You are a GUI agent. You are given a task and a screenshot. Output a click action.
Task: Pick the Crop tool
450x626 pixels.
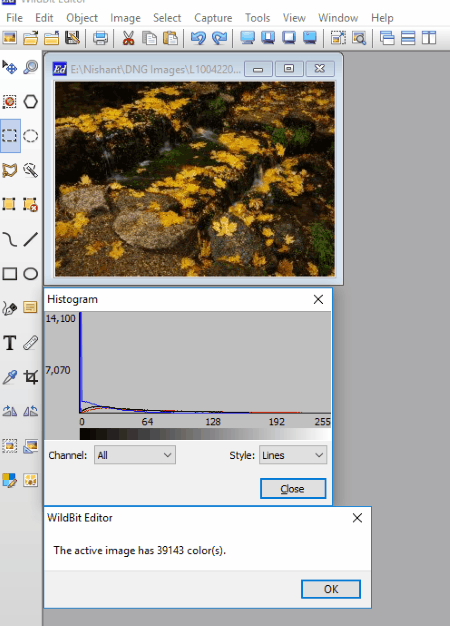[x=31, y=377]
